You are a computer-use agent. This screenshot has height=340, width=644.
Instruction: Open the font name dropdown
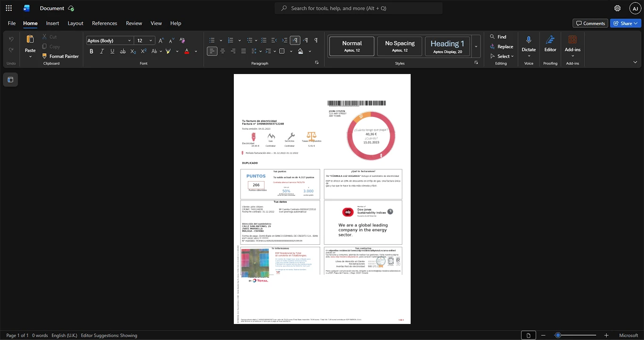(x=129, y=41)
